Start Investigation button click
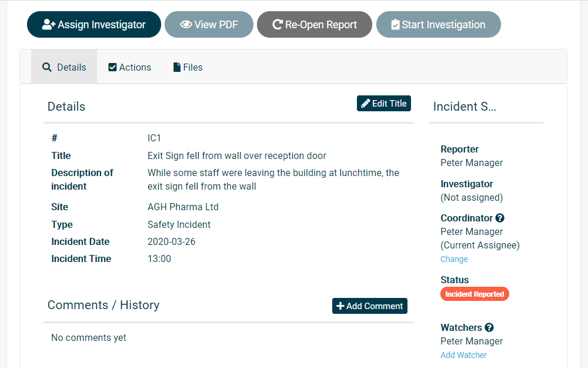 click(439, 24)
